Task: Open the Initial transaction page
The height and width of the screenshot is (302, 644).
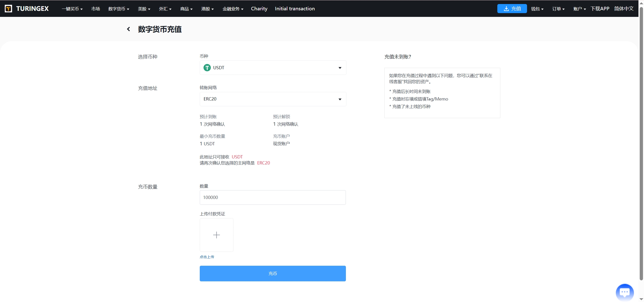Action: tap(295, 9)
